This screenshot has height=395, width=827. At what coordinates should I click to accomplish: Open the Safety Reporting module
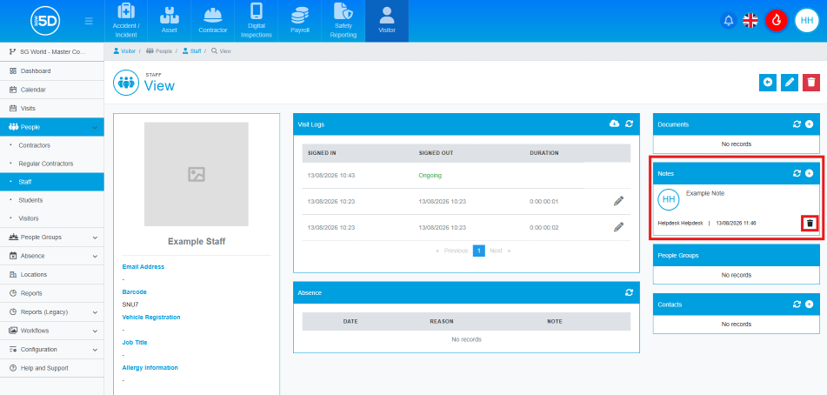click(343, 21)
